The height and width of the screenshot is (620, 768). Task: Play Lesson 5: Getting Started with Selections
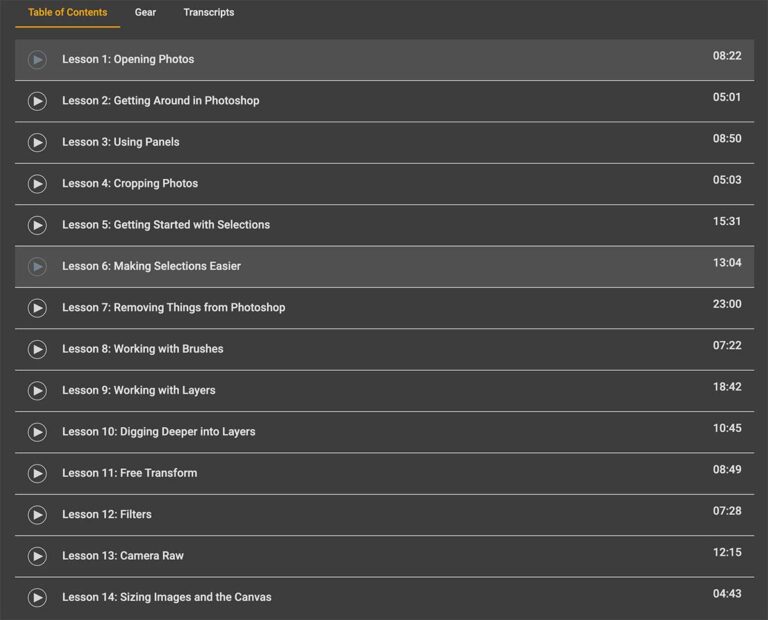[x=37, y=225]
